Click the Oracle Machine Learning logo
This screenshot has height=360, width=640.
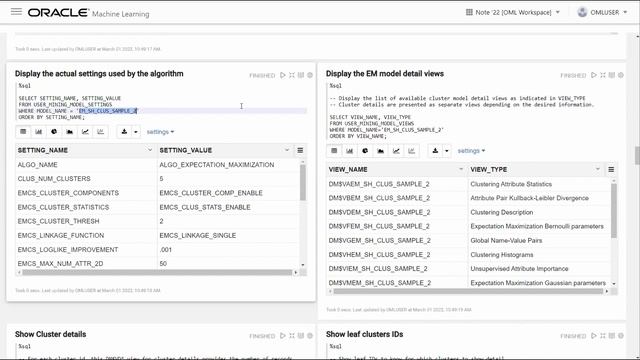click(89, 13)
